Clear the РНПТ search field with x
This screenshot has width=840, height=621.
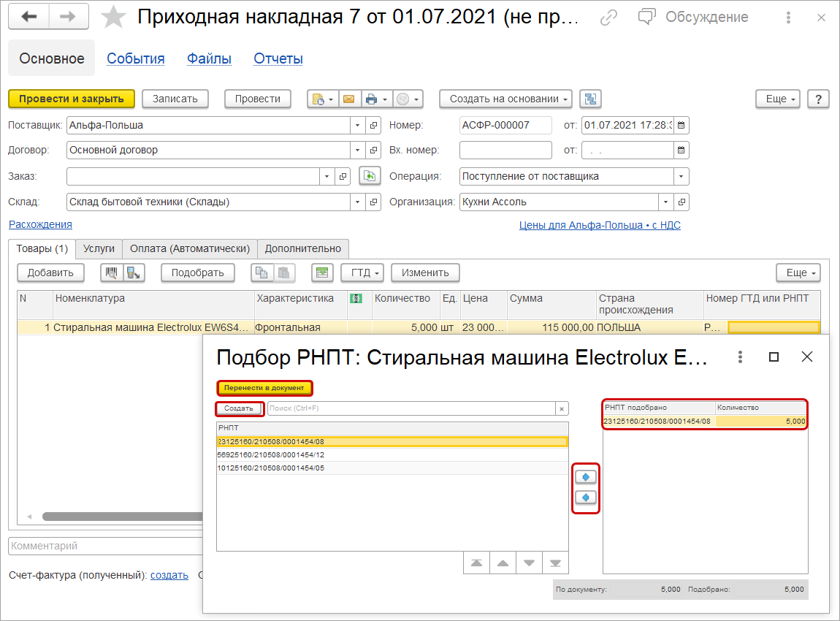pyautogui.click(x=562, y=409)
